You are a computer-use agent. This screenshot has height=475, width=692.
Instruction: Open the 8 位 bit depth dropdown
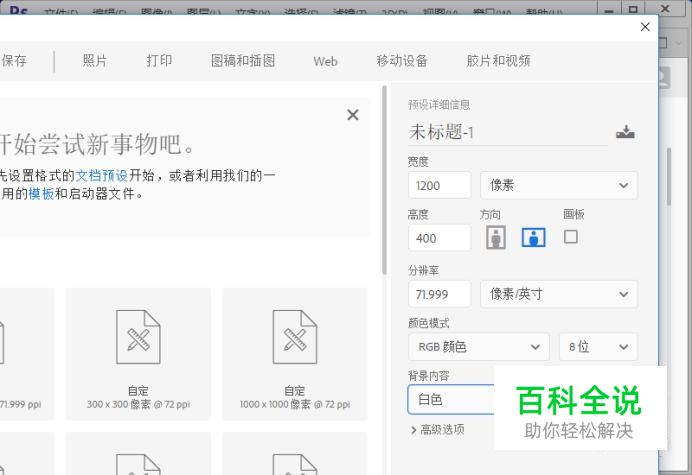598,347
